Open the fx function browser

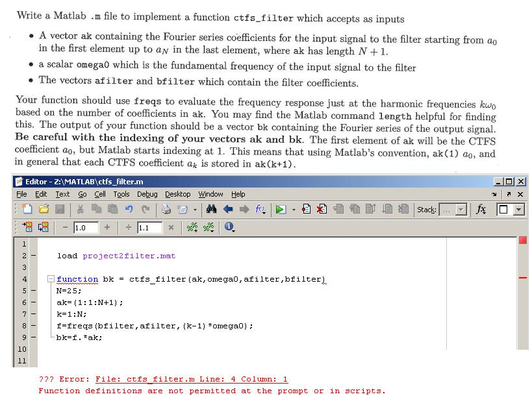[x=481, y=209]
